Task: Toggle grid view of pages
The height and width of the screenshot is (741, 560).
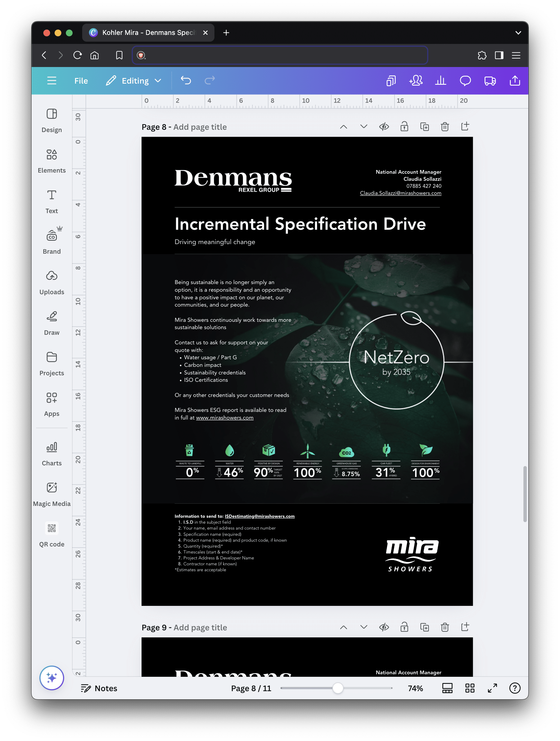Action: [470, 688]
